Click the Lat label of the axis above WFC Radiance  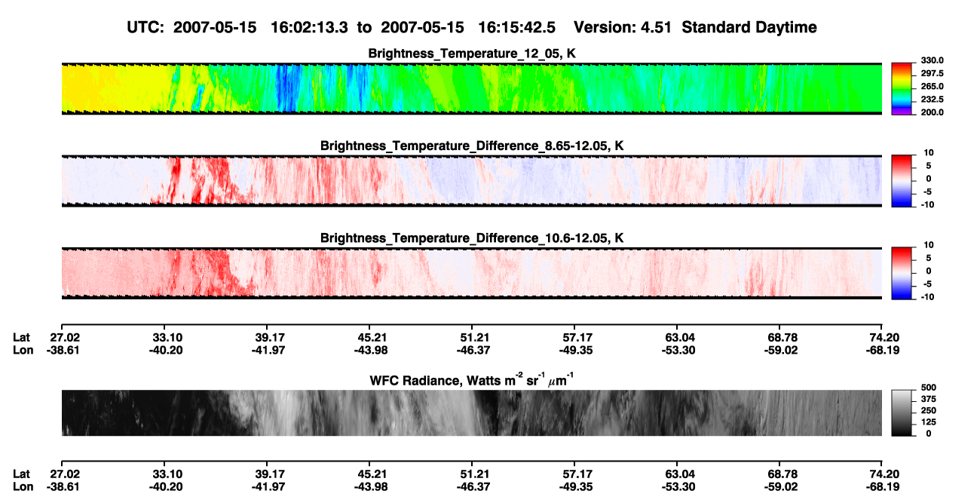coord(21,337)
